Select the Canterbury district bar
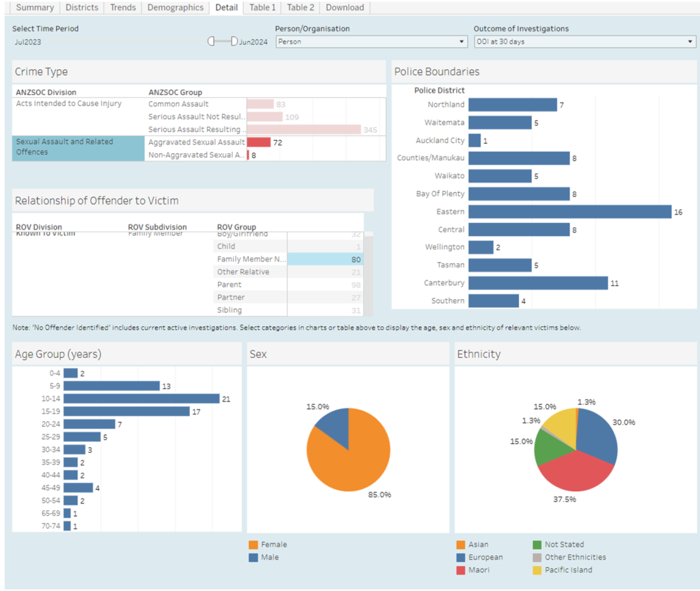Viewport: 700px width, 591px height. pos(538,283)
